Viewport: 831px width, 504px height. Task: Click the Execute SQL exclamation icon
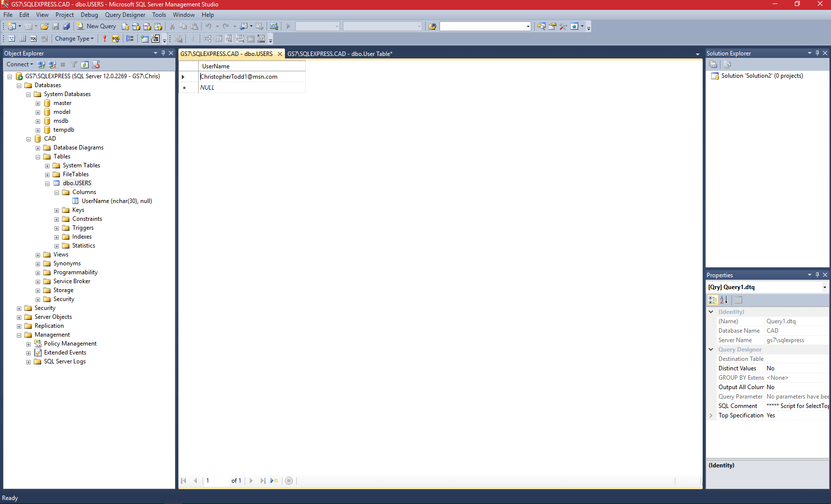pos(105,39)
